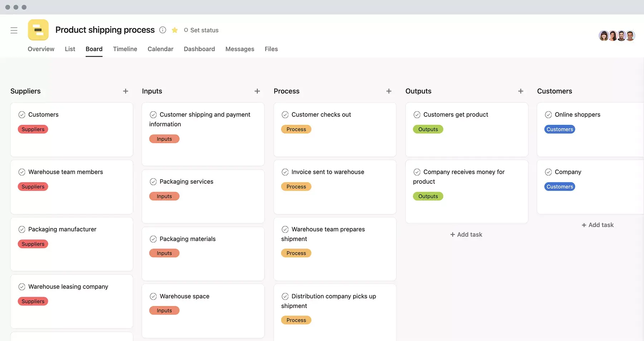This screenshot has height=341, width=644.
Task: Click the yellow project icon
Action: tap(38, 30)
